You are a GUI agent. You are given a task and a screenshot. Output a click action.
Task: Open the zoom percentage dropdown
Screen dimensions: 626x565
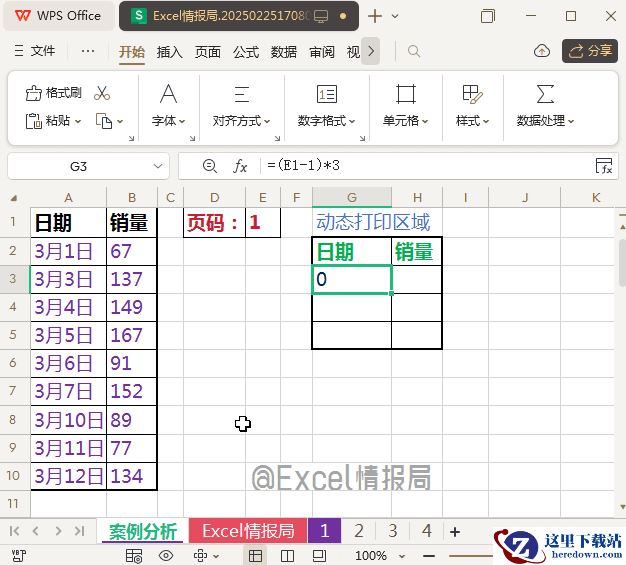[x=402, y=556]
